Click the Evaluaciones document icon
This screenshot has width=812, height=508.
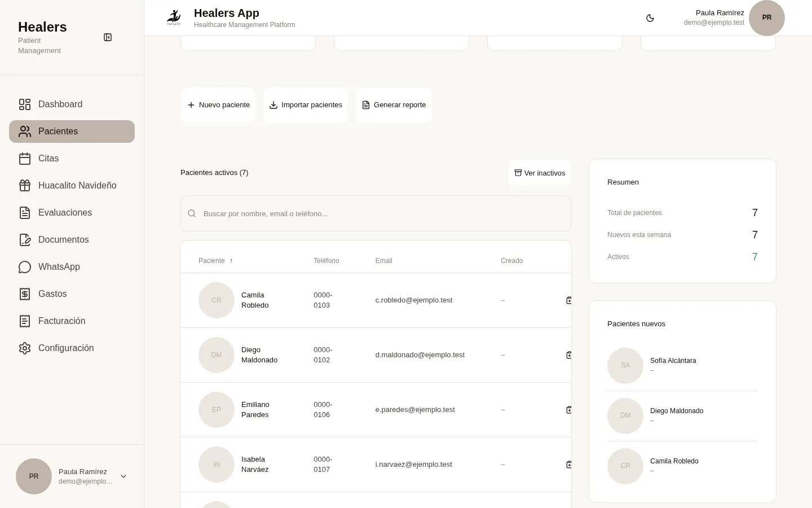[25, 213]
